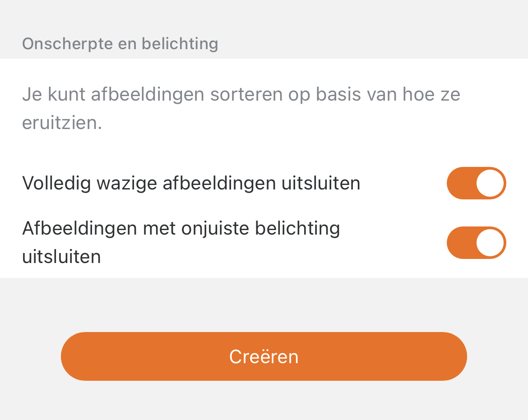Click the 'eruitzien.' line of the description

pyautogui.click(x=62, y=123)
